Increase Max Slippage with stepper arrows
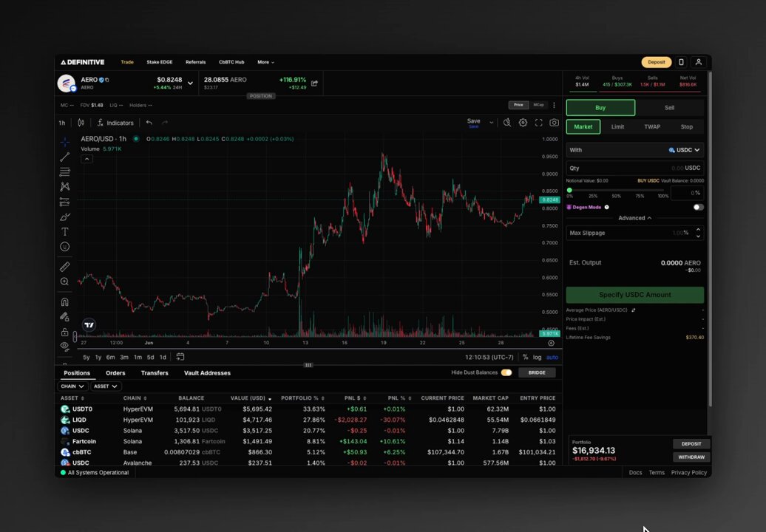 click(698, 229)
